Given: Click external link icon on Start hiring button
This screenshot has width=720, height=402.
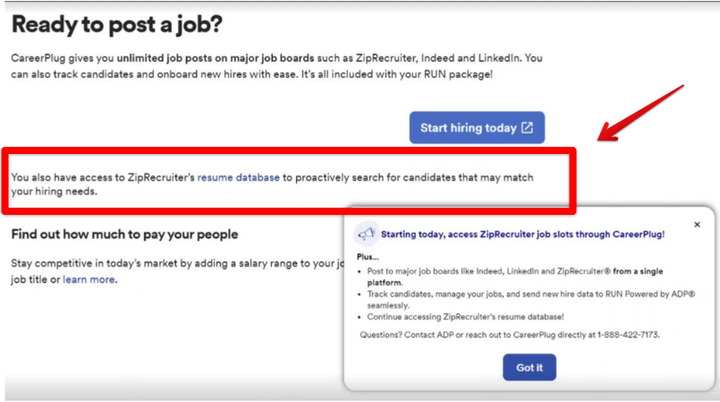Looking at the screenshot, I should pos(527,128).
